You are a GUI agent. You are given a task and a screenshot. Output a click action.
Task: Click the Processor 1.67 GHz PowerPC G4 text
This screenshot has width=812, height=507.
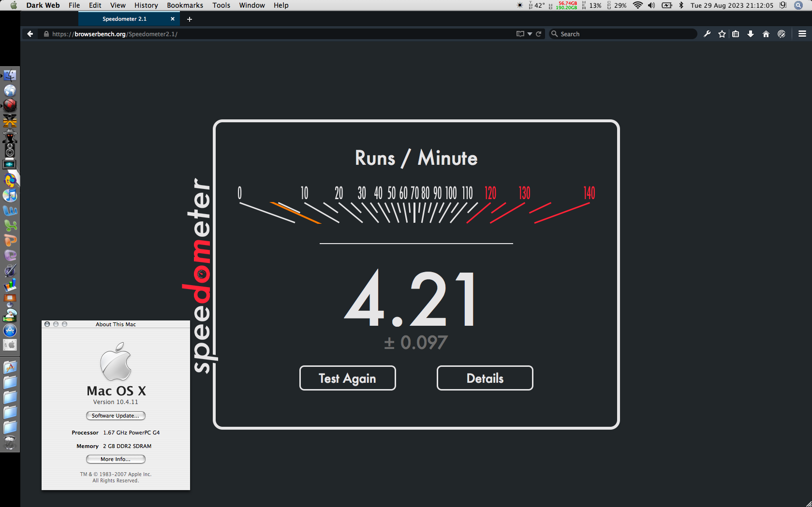click(x=116, y=433)
